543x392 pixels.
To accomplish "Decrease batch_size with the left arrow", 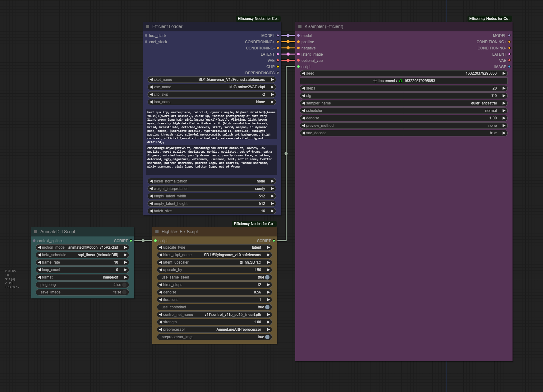I will point(151,211).
